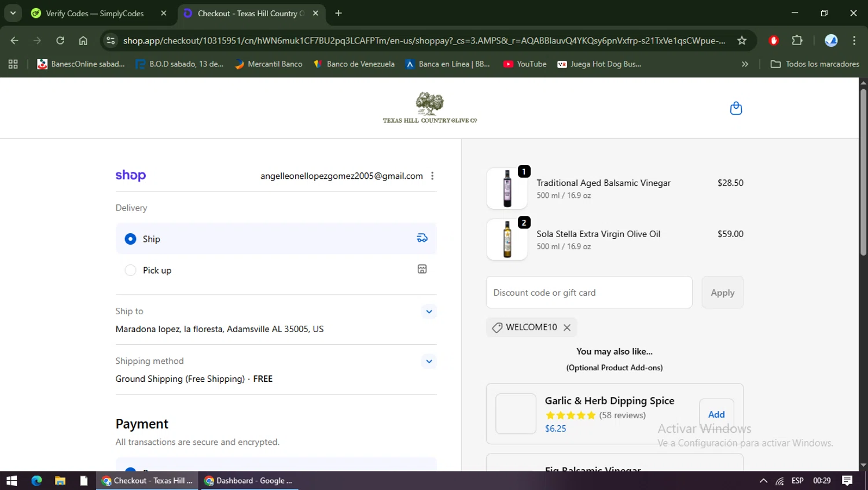
Task: Open the tab search dropdown arrow
Action: (x=13, y=13)
